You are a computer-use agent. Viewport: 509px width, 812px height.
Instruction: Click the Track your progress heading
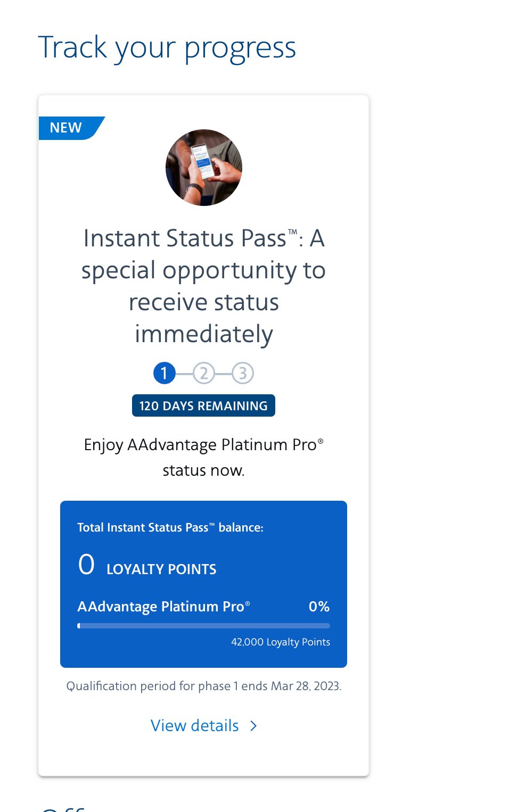click(167, 47)
